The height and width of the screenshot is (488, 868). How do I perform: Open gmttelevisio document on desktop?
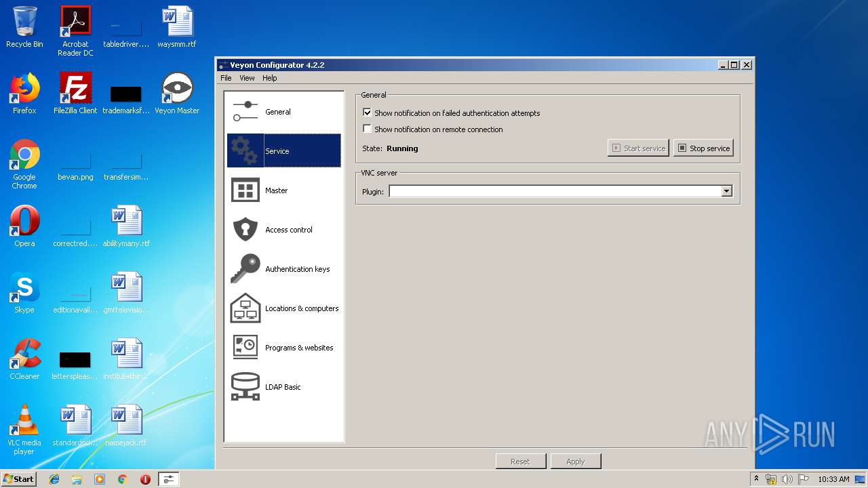[x=126, y=293]
